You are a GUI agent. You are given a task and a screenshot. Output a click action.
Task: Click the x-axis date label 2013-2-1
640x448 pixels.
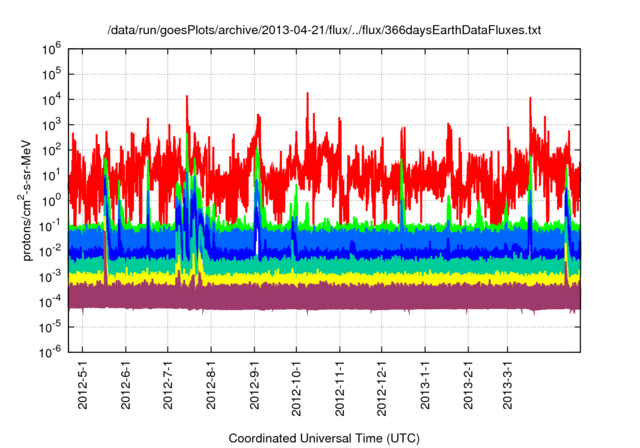click(x=469, y=385)
